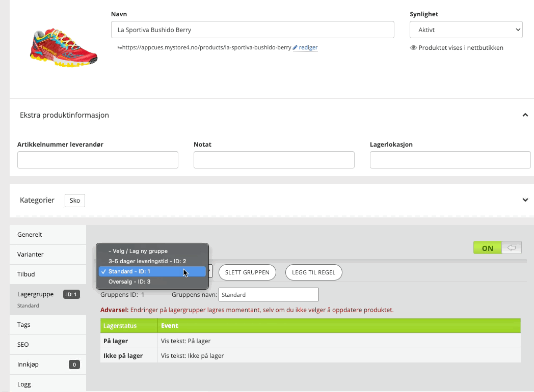This screenshot has height=392, width=534.
Task: Click the pencil edit icon beside the URL
Action: click(295, 48)
